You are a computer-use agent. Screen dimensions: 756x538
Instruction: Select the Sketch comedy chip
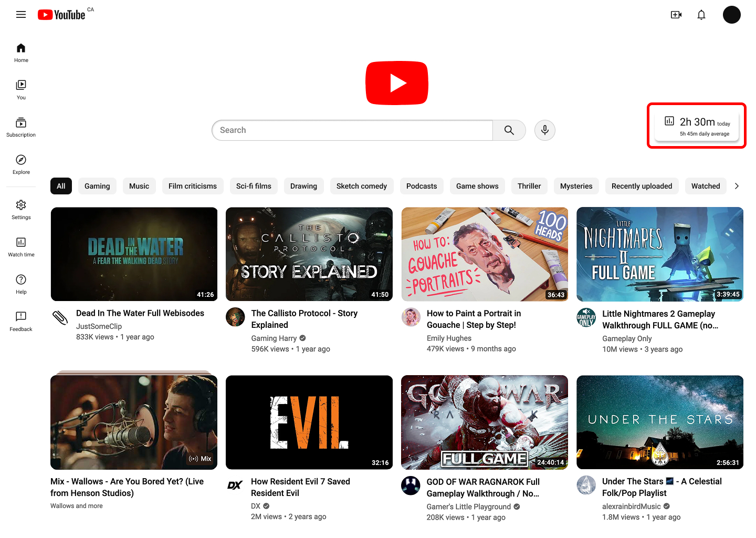tap(362, 186)
